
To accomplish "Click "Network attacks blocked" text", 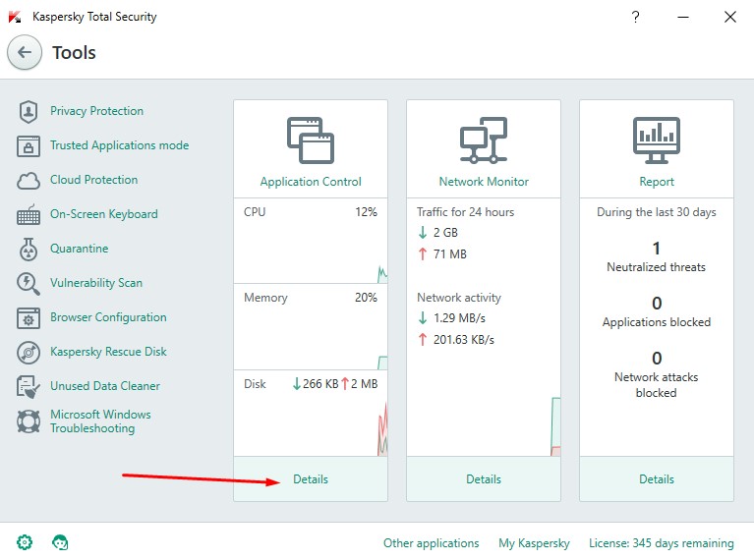I will pos(656,385).
